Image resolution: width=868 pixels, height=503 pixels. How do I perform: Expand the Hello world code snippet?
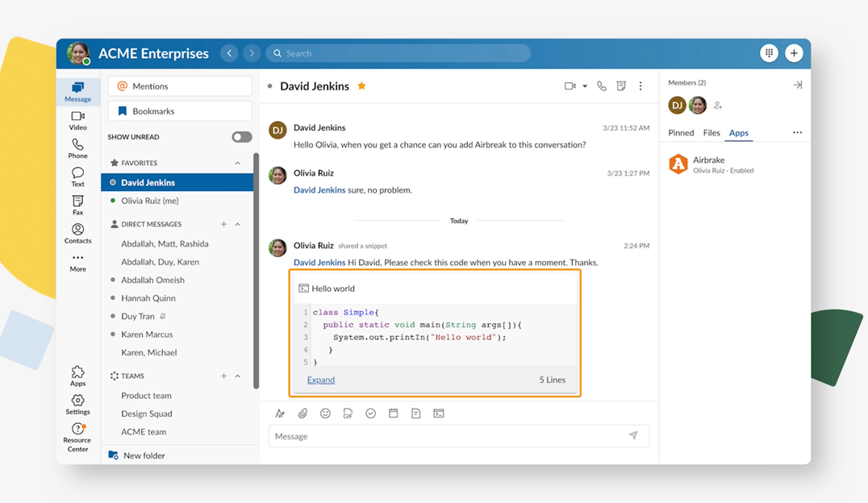click(320, 380)
